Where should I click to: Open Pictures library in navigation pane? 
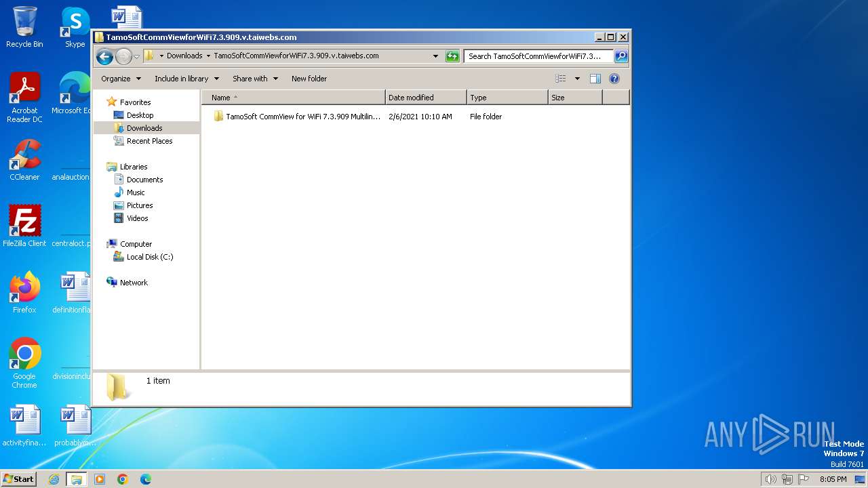[140, 205]
